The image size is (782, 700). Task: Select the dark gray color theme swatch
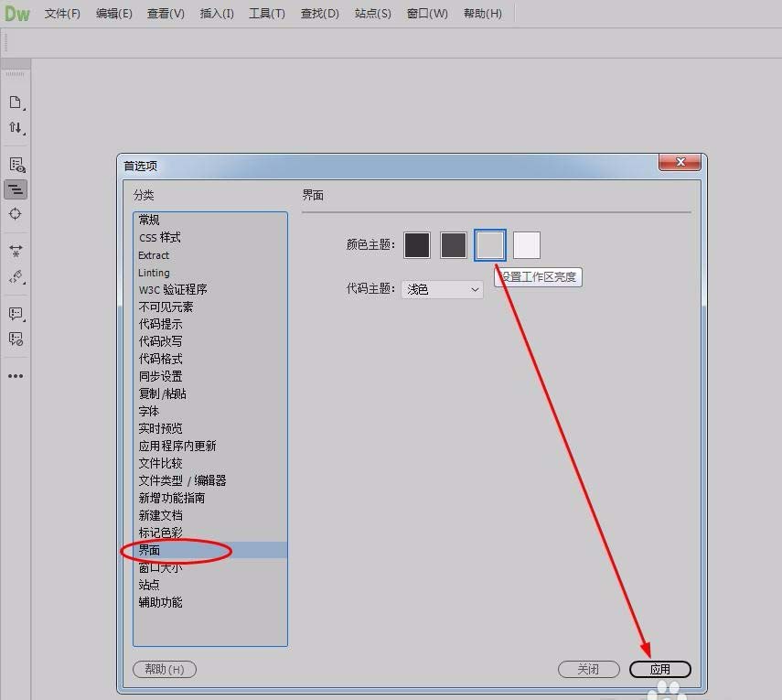point(454,245)
